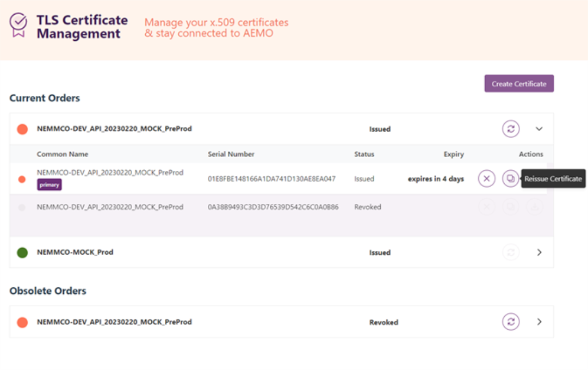Expand the obsolete NEMMCO-DEV_API order chevron
This screenshot has height=370, width=588.
pos(539,322)
